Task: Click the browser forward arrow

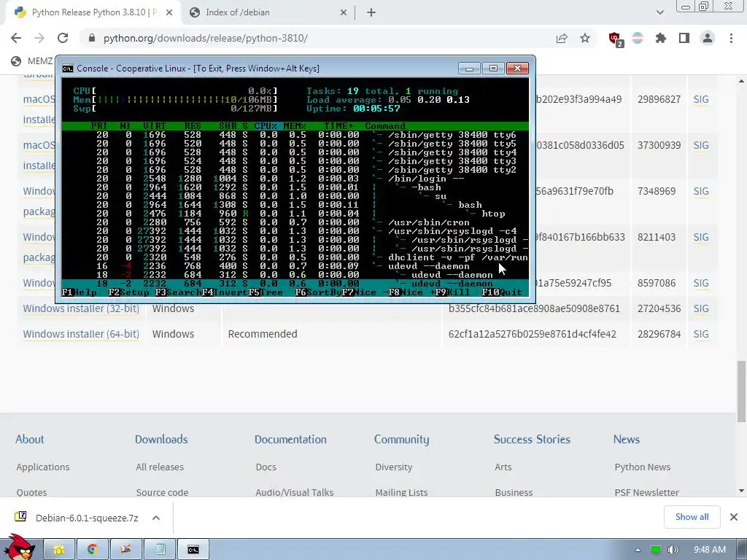Action: coord(39,38)
